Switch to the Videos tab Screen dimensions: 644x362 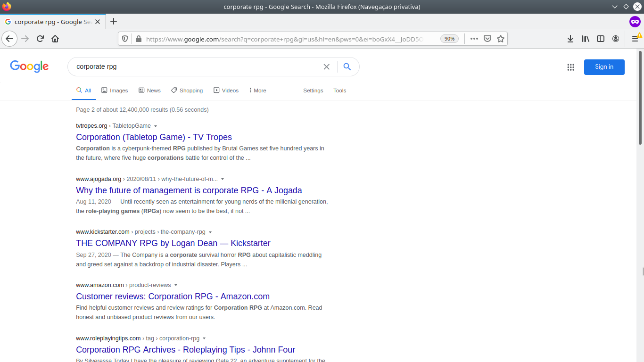[226, 90]
